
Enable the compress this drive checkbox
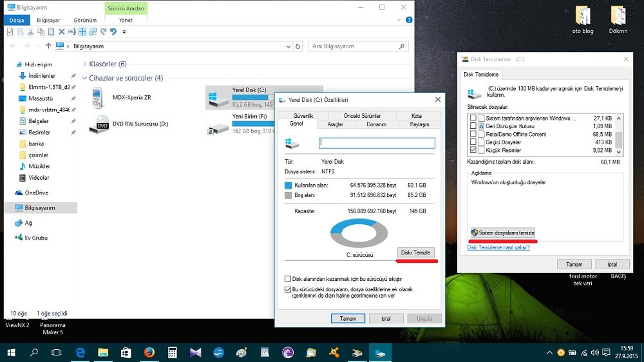[288, 279]
